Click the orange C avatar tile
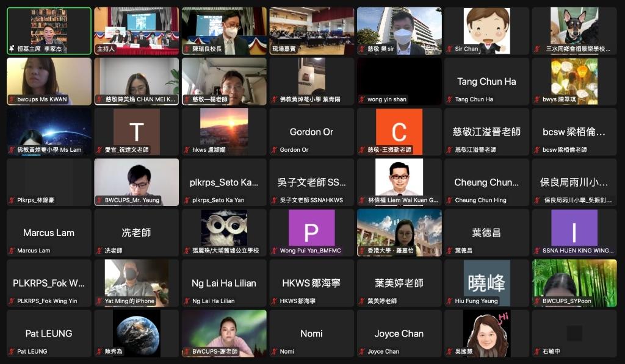The height and width of the screenshot is (364, 625). click(x=399, y=131)
